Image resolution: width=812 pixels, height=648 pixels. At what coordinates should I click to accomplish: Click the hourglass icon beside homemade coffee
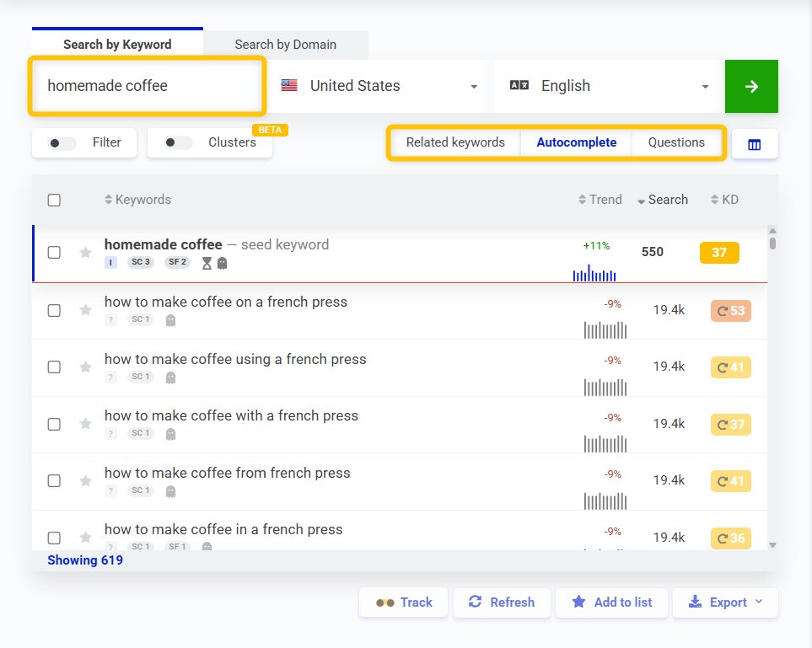tap(207, 264)
